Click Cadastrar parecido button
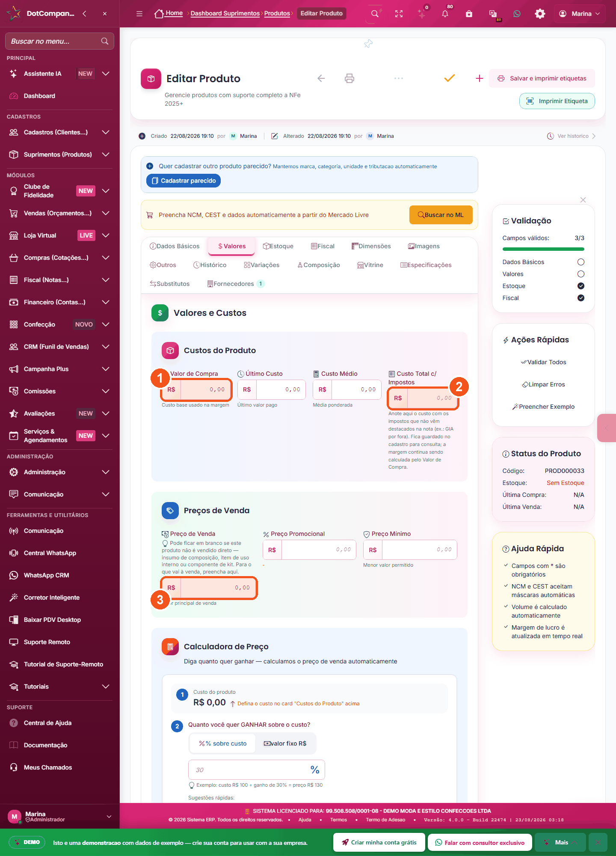616x856 pixels. 184,181
